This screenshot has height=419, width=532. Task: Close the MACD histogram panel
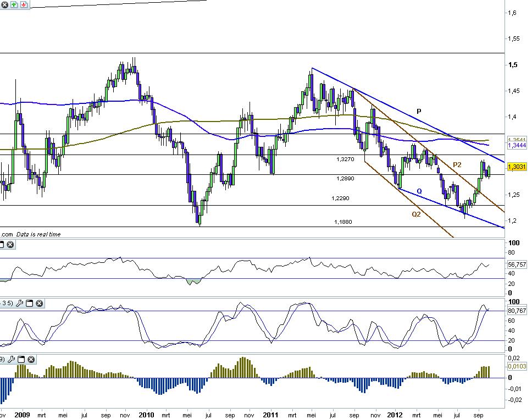(x=31, y=359)
